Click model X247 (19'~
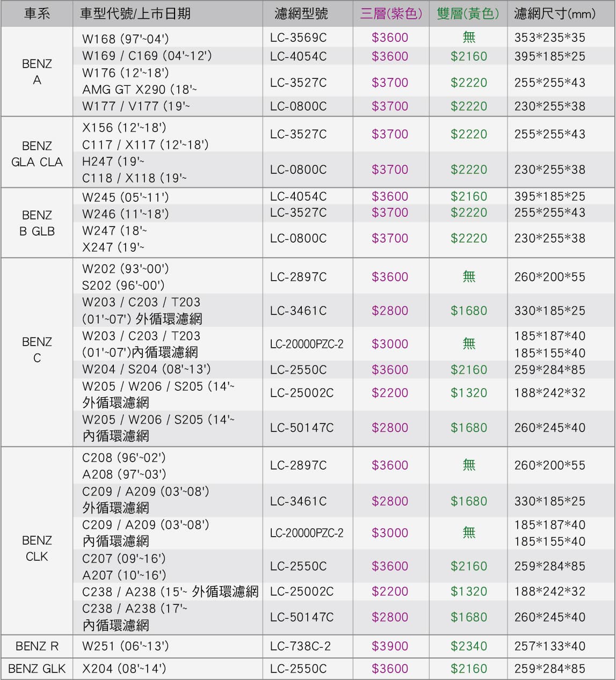The width and height of the screenshot is (616, 680). [113, 247]
